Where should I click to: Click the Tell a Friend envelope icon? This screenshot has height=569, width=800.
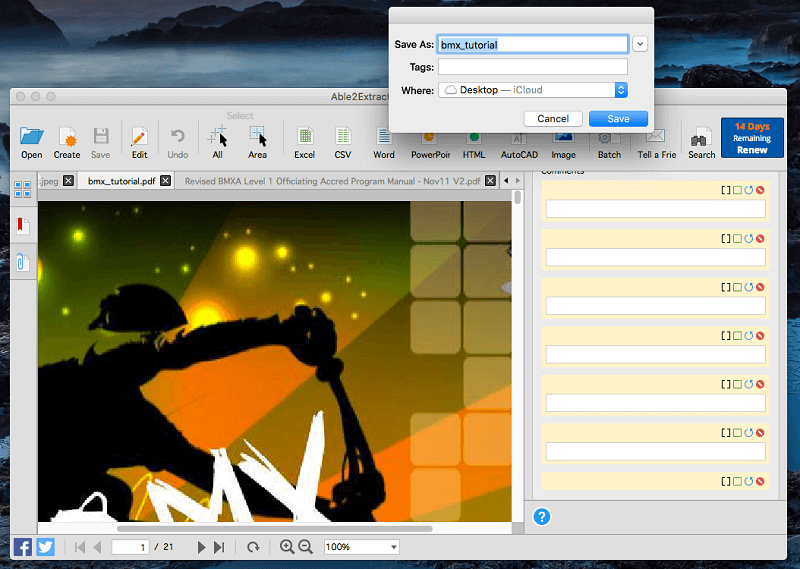657,144
